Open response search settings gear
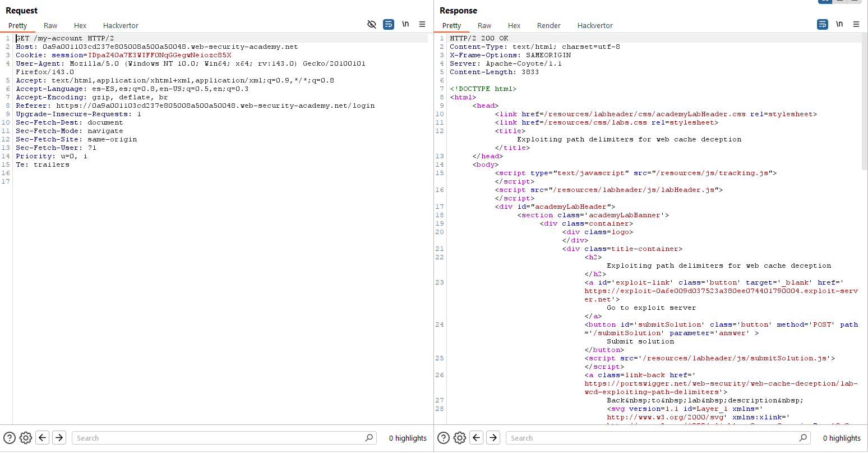Screen dimensions: 868x453 460,438
